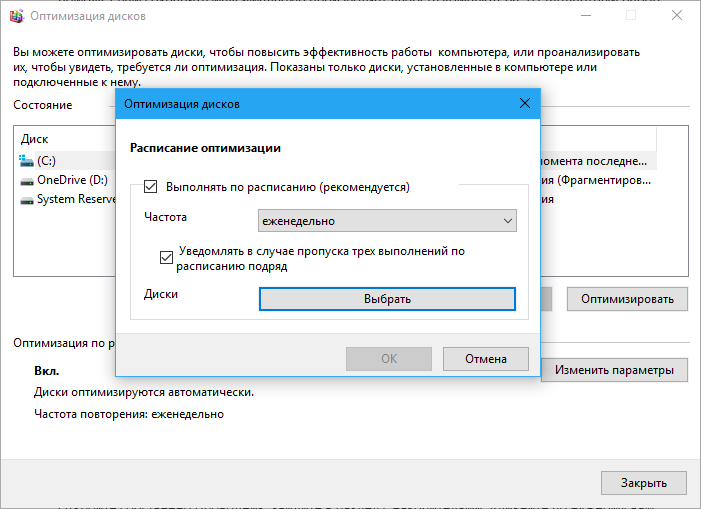The height and width of the screenshot is (509, 701).
Task: Click the 'Диски' label in dialog
Action: click(x=161, y=294)
